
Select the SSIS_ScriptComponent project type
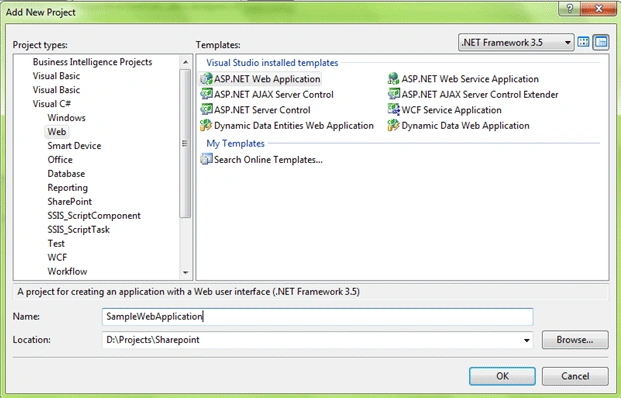94,216
